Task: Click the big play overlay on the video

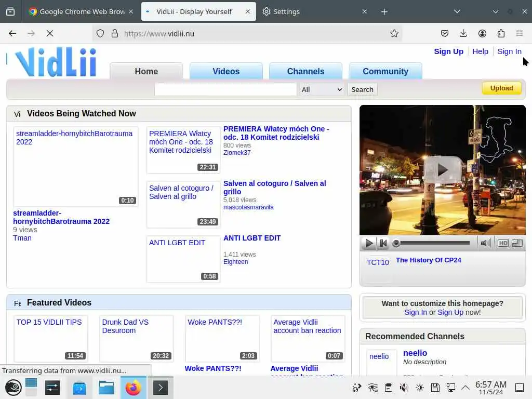Action: [443, 169]
